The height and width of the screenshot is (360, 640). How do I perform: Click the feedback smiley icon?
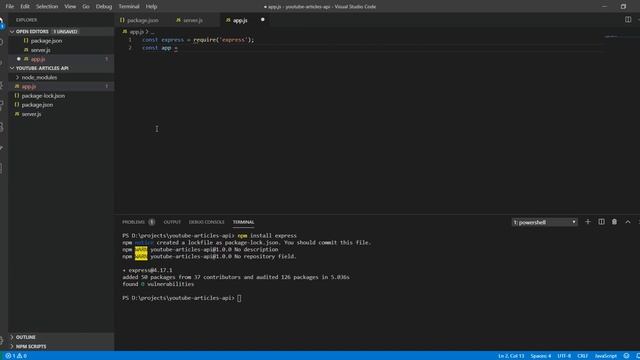627,356
